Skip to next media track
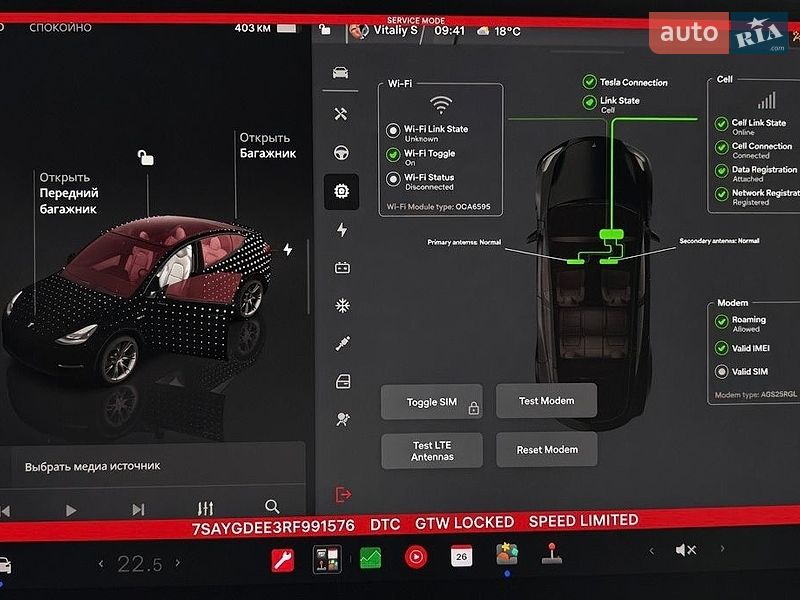This screenshot has height=600, width=800. pyautogui.click(x=138, y=509)
